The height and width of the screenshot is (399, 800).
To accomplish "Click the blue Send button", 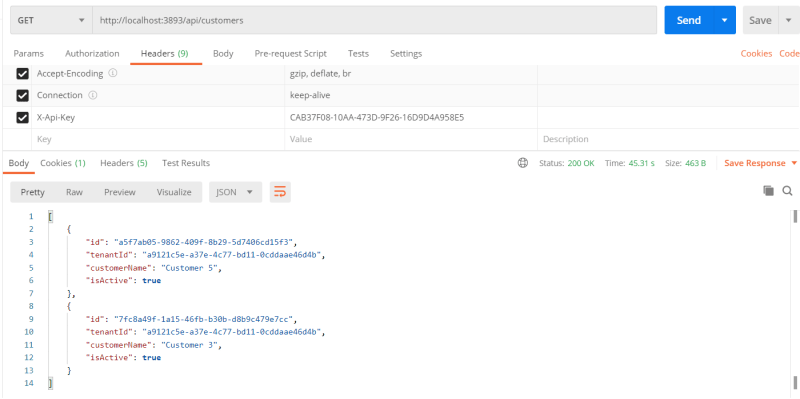I will click(x=689, y=20).
